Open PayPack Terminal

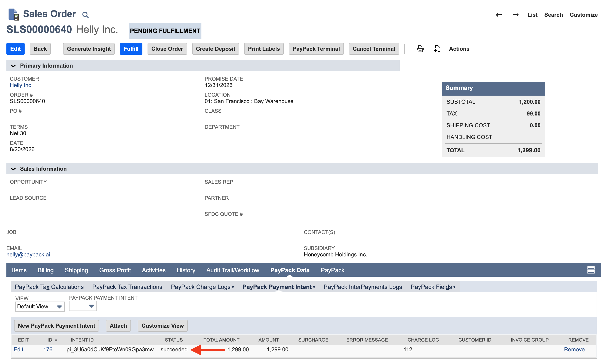point(316,49)
